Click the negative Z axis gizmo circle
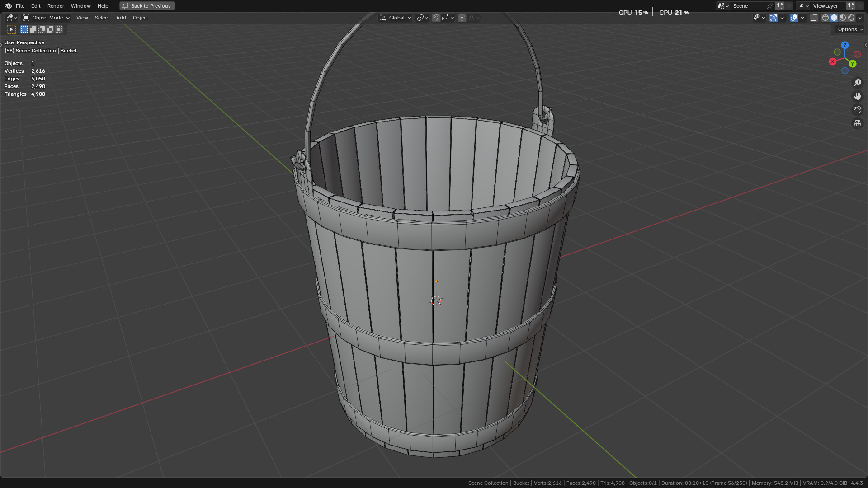 click(x=844, y=71)
